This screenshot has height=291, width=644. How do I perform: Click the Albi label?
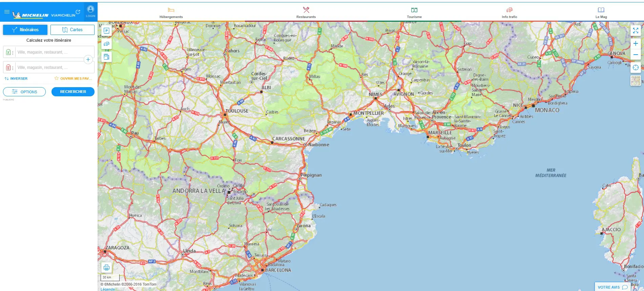coord(266,88)
